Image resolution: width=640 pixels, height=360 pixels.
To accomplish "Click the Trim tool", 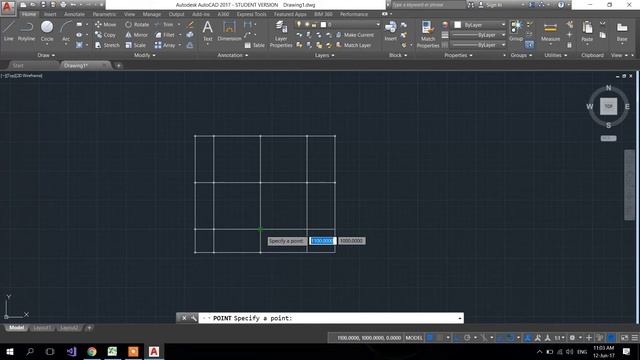I will pyautogui.click(x=164, y=24).
